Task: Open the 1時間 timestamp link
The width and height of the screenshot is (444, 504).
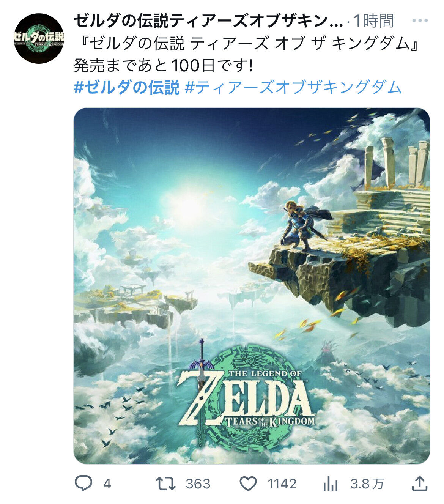Action: tap(373, 20)
